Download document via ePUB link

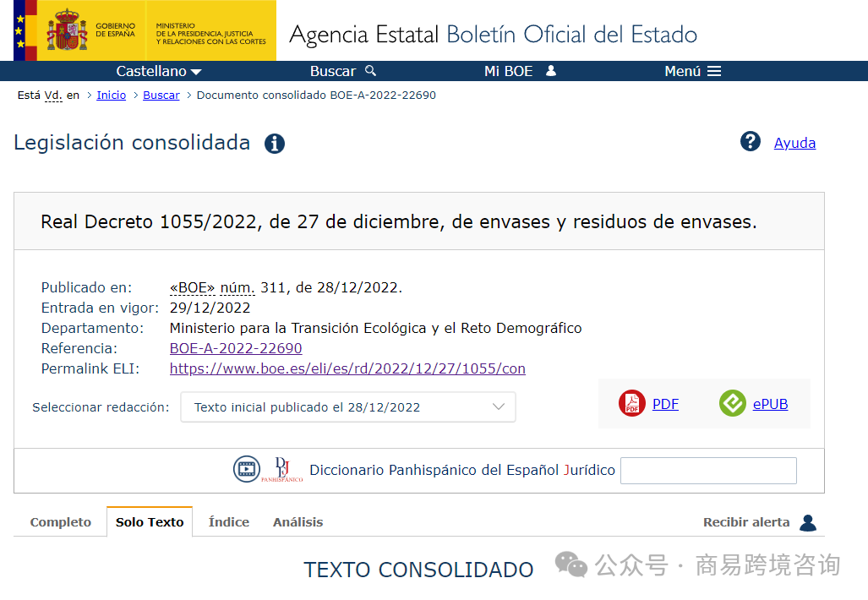(x=770, y=404)
